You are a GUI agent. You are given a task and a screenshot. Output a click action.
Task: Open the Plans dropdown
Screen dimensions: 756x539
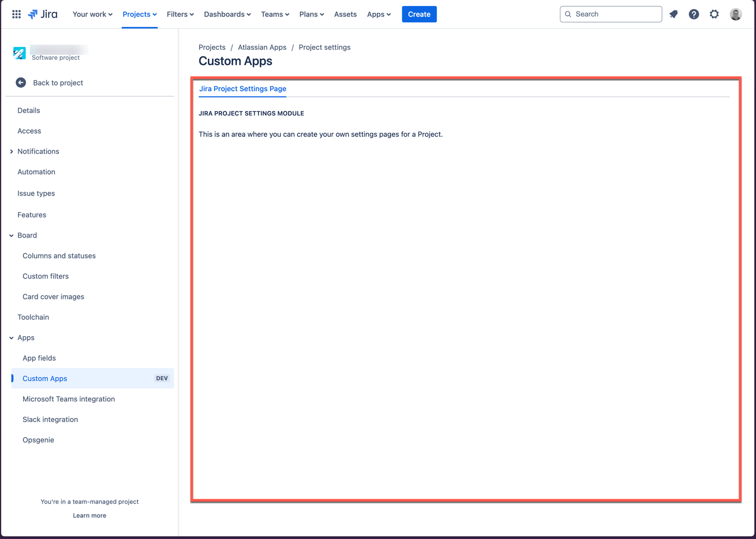[x=311, y=14]
